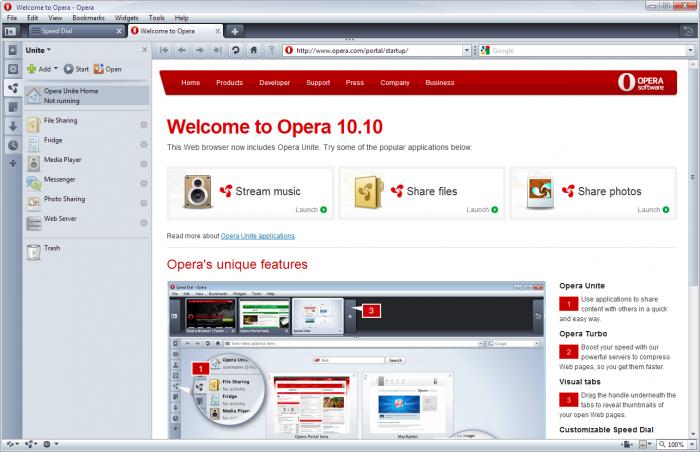Switch to the Speed Dial tab
The height and width of the screenshot is (452, 700).
(x=76, y=31)
